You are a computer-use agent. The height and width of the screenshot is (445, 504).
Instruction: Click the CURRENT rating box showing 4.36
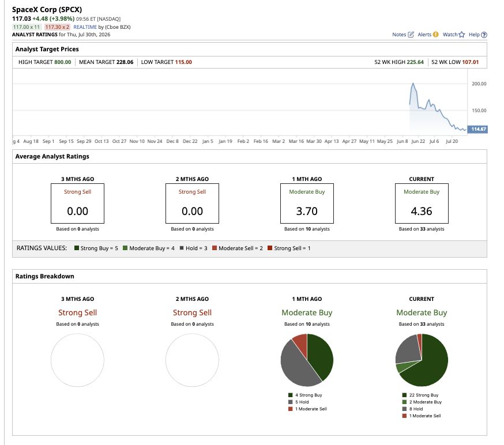[x=422, y=203]
